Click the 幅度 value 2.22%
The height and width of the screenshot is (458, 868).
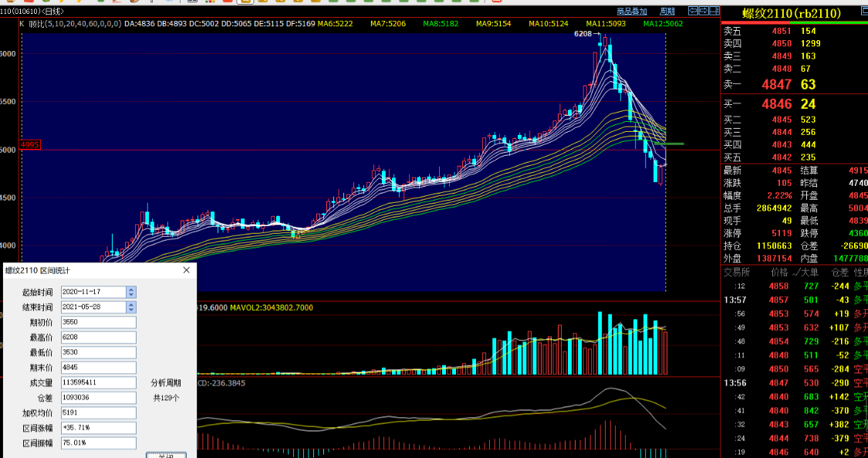[779, 196]
